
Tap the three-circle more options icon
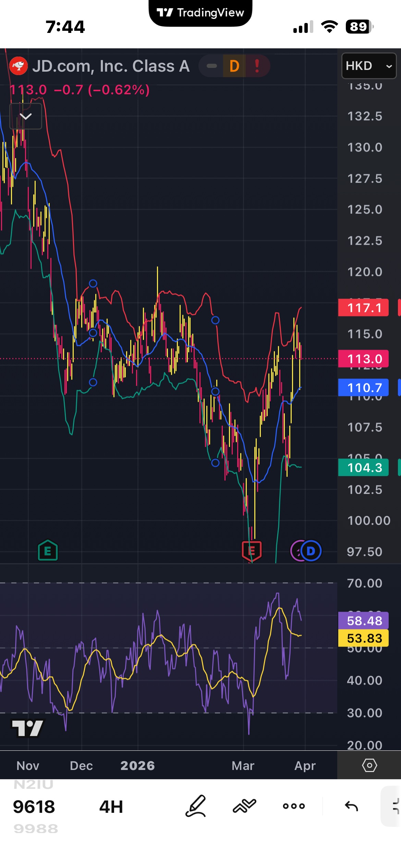pyautogui.click(x=294, y=806)
